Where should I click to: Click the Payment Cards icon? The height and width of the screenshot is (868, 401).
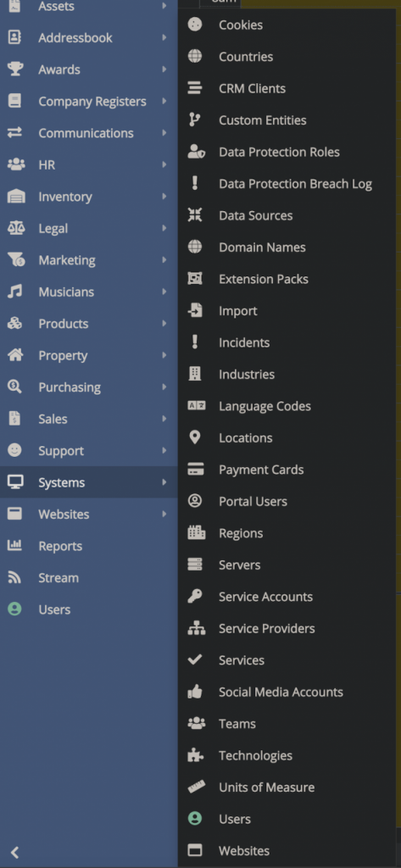click(x=196, y=469)
